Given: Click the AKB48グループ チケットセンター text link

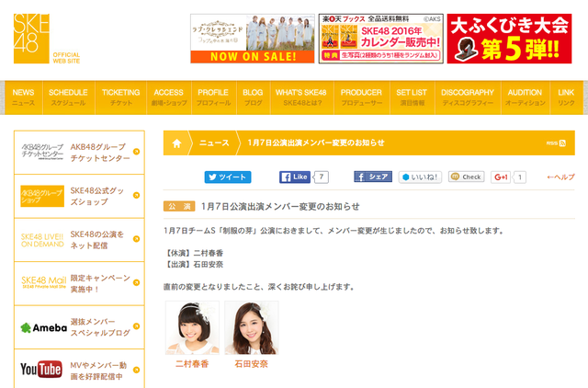Looking at the screenshot, I should [100, 153].
